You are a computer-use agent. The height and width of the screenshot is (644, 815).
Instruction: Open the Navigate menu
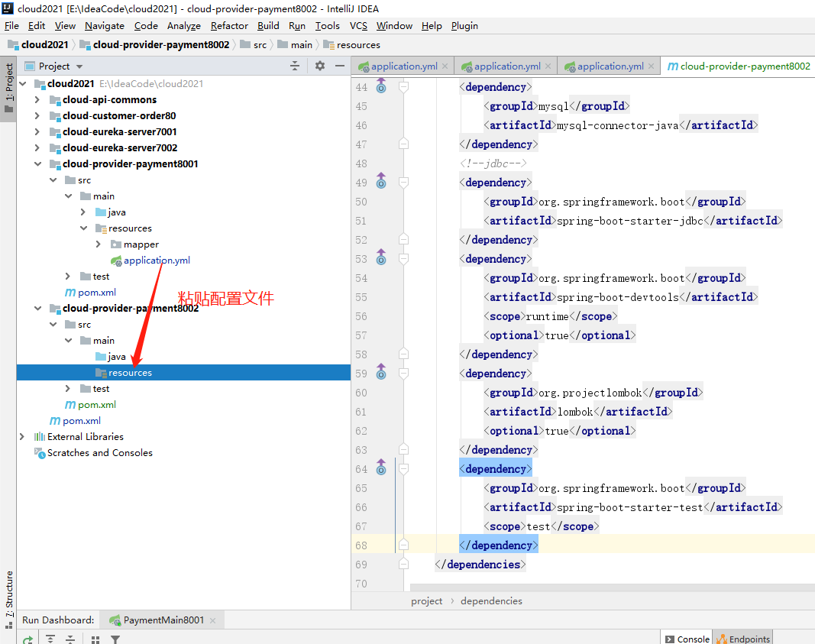[x=105, y=25]
